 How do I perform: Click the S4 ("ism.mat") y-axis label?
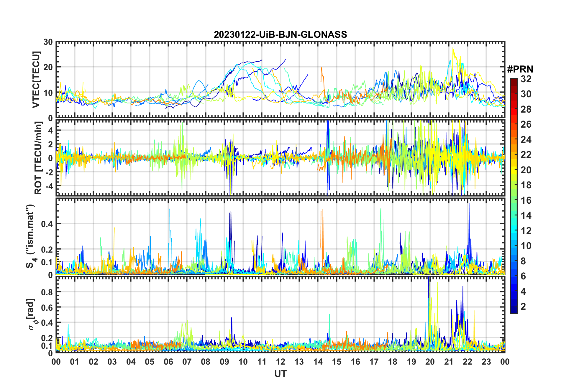coord(30,236)
